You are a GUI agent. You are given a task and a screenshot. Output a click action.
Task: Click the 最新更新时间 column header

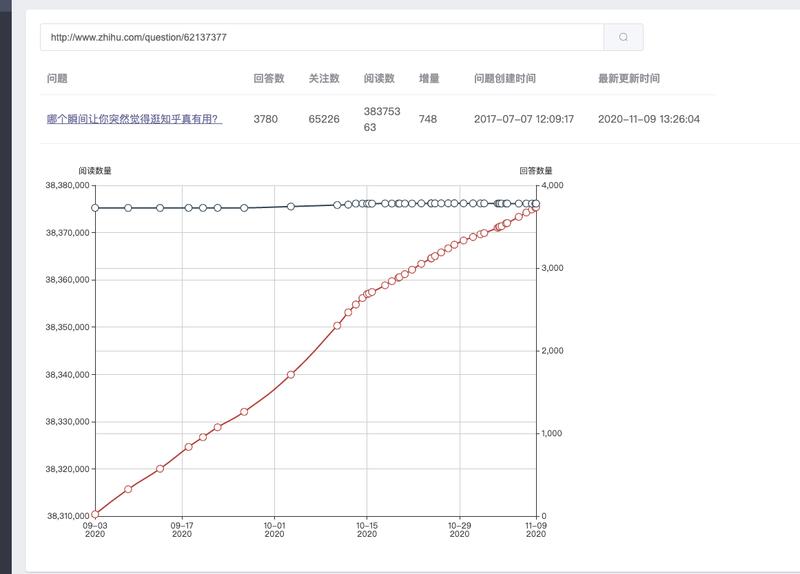point(629,78)
